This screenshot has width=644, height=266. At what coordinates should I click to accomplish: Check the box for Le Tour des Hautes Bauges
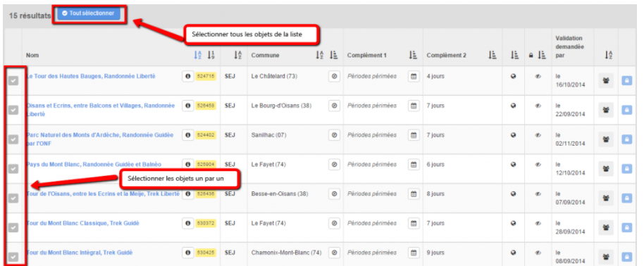pyautogui.click(x=13, y=81)
